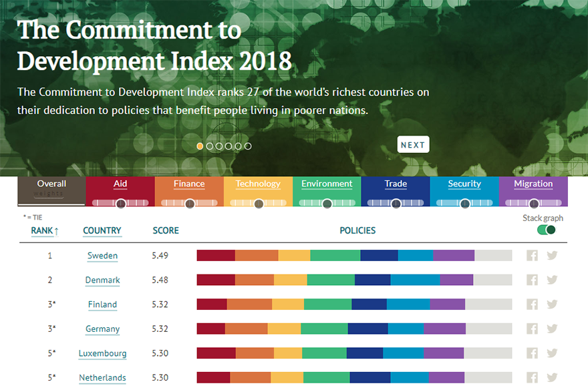Screen dimensions: 588x390
Task: Open the Denmark country link
Action: point(102,280)
